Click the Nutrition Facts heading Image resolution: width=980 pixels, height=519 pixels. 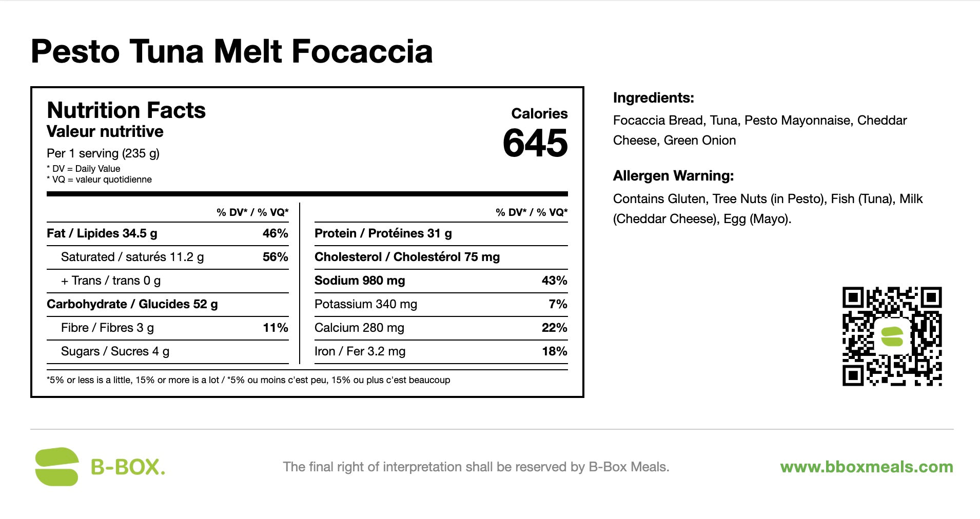point(126,110)
